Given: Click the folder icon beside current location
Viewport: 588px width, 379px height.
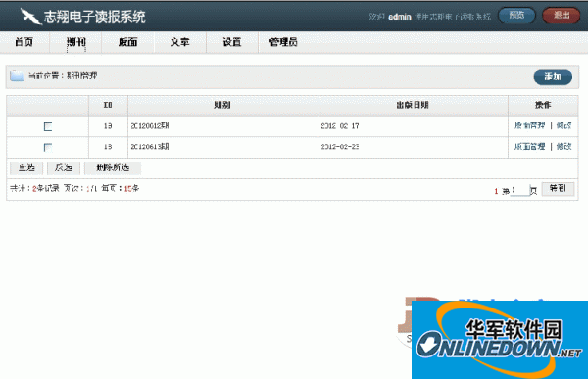Looking at the screenshot, I should (x=18, y=75).
